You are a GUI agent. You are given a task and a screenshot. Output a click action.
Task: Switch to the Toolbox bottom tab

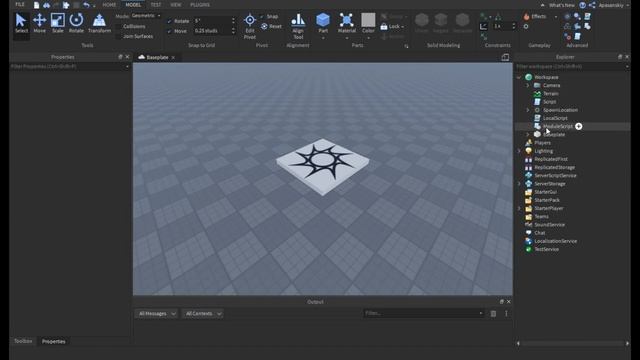click(23, 341)
